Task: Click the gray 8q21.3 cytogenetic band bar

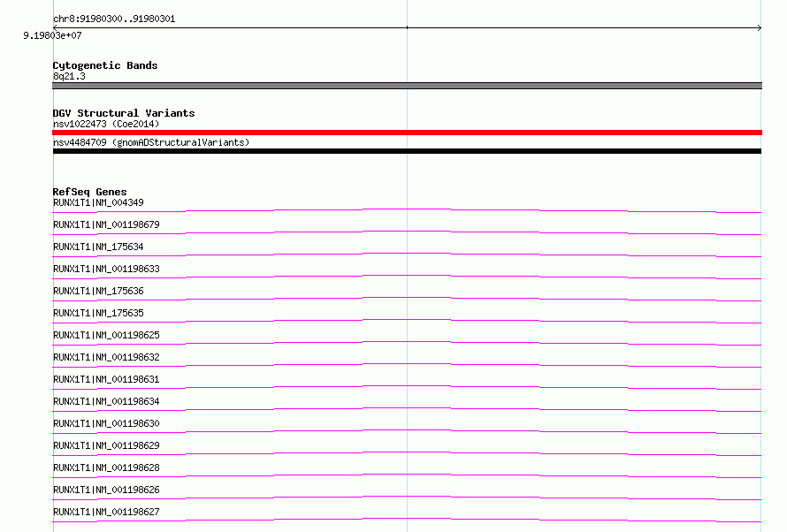Action: [x=407, y=86]
